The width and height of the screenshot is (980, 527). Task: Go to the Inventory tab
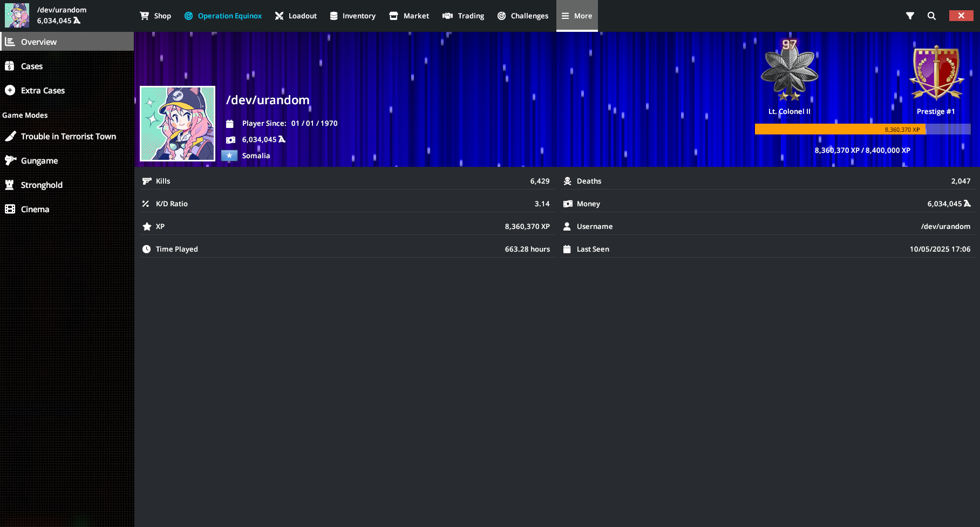click(x=352, y=16)
